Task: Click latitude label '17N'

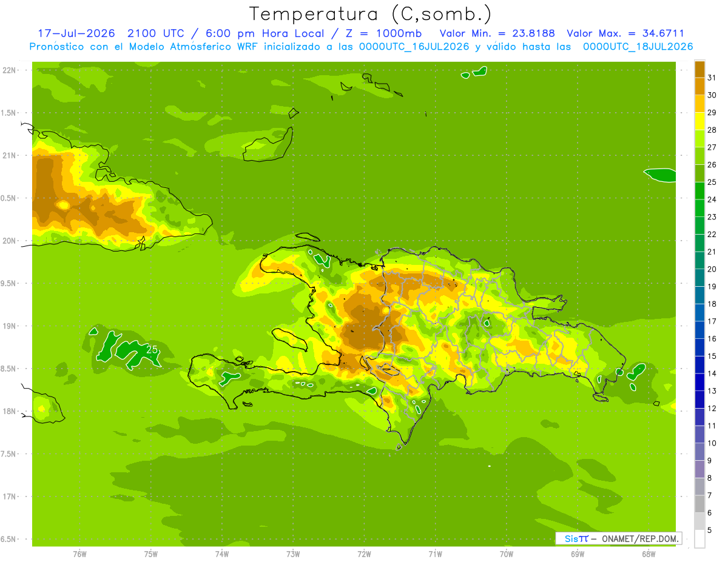Action: (10, 497)
